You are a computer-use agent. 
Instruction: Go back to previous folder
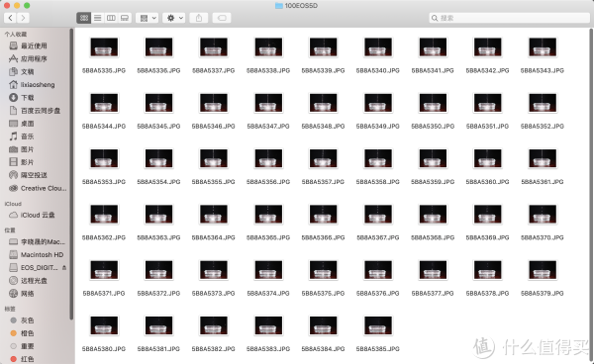point(10,18)
